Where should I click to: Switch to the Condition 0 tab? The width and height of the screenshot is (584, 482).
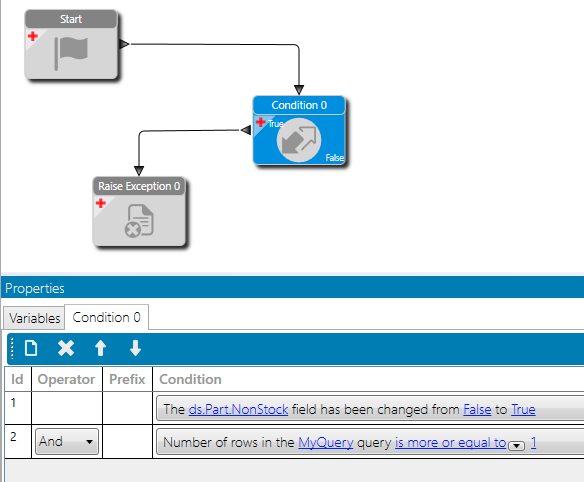point(107,317)
